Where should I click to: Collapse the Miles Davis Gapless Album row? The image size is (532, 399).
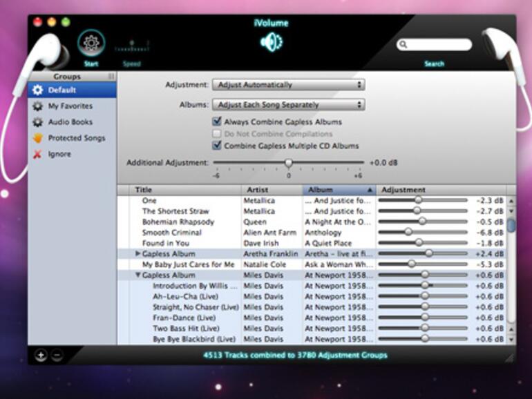[x=138, y=275]
